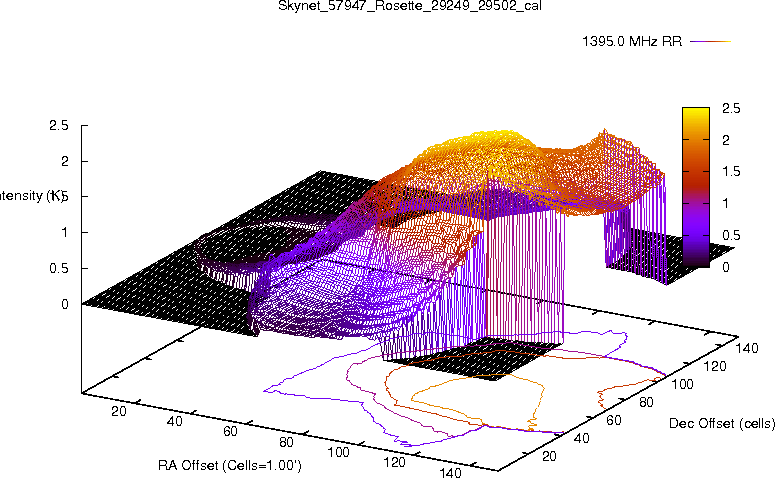Pick tick 20 on the Dec Offset axis

(549, 456)
